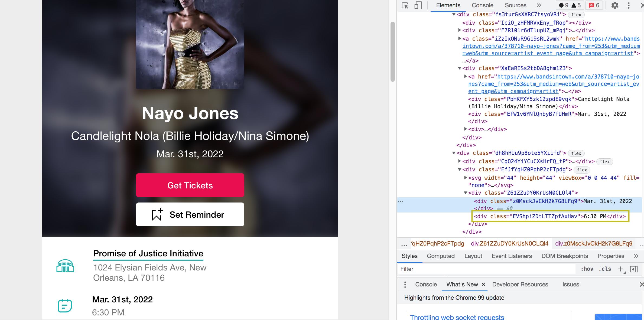Expand the iZzIxQNuR9Gi9sRL2wmk anchor node
This screenshot has width=644, height=320.
click(x=459, y=38)
